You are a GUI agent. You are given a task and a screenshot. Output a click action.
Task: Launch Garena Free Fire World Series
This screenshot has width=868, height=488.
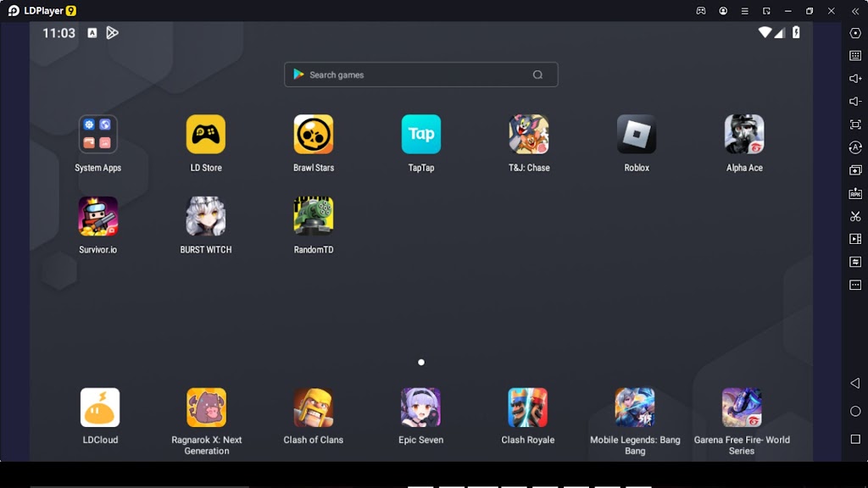[742, 408]
